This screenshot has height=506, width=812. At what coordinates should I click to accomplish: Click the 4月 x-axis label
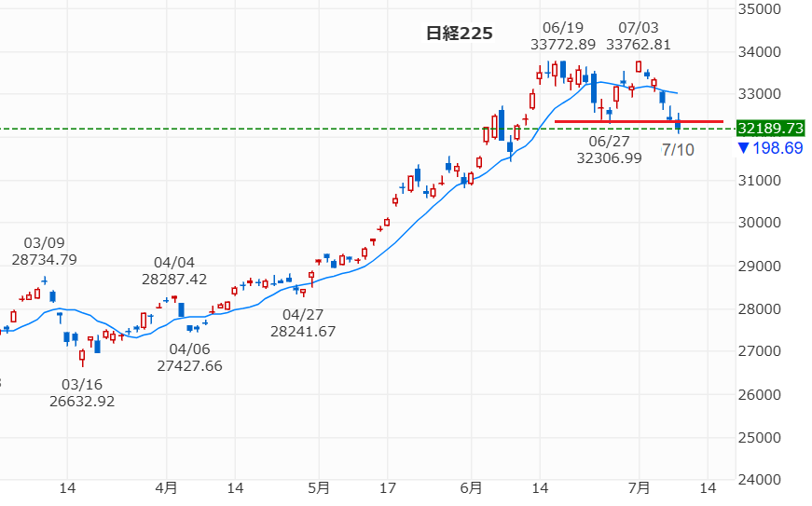166,488
